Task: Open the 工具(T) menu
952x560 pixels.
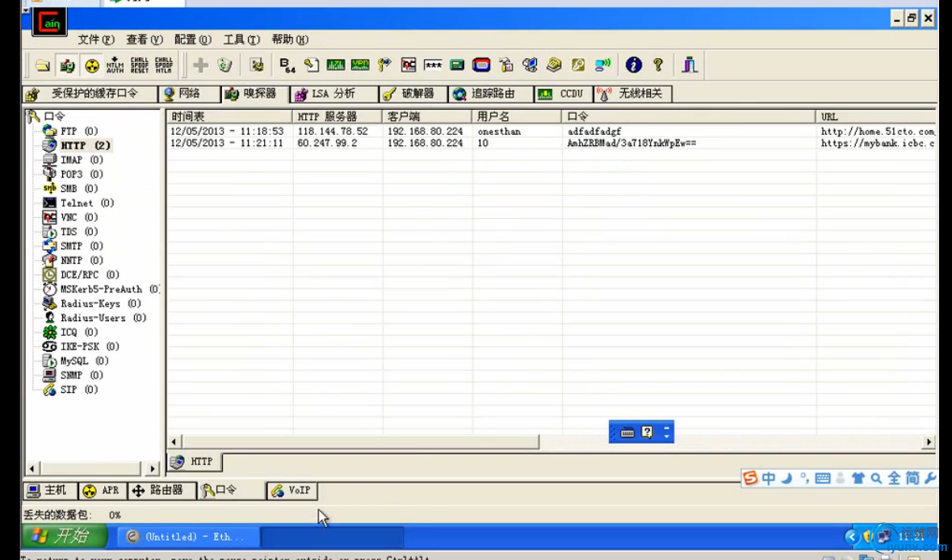Action: (241, 40)
